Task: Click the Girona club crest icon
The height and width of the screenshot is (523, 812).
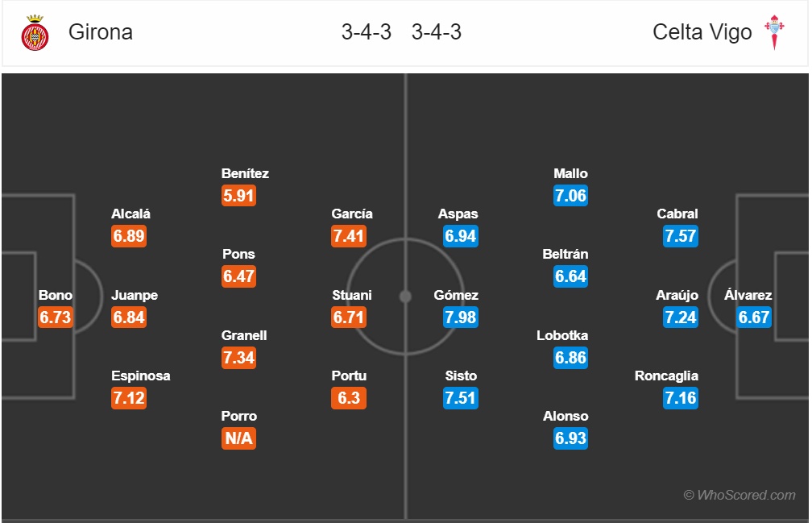Action: [35, 32]
